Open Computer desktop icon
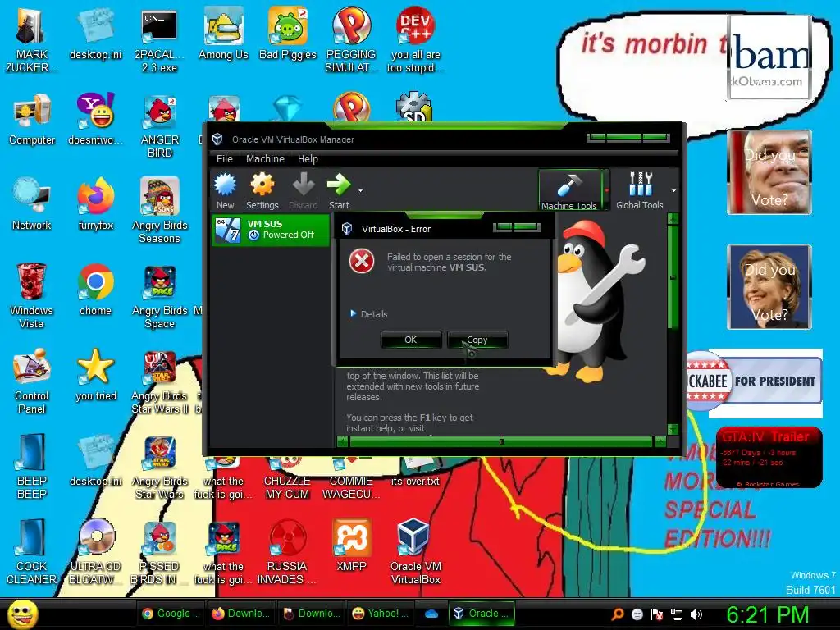 (x=32, y=120)
